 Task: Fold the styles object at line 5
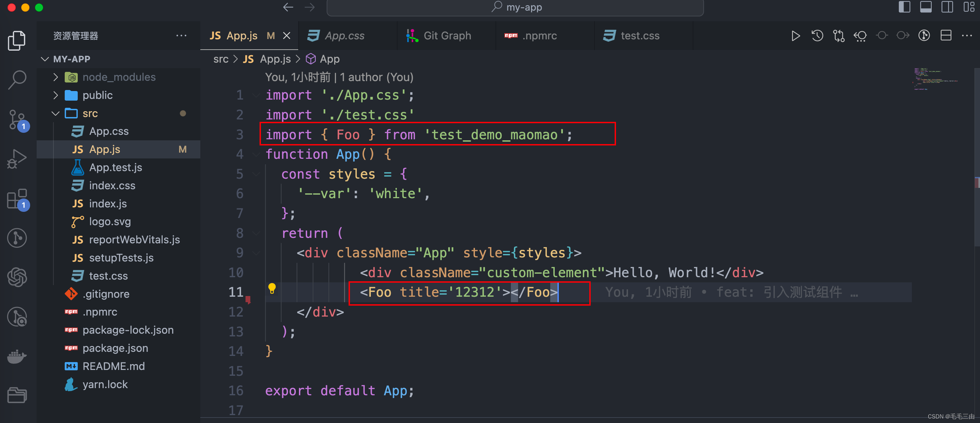256,174
